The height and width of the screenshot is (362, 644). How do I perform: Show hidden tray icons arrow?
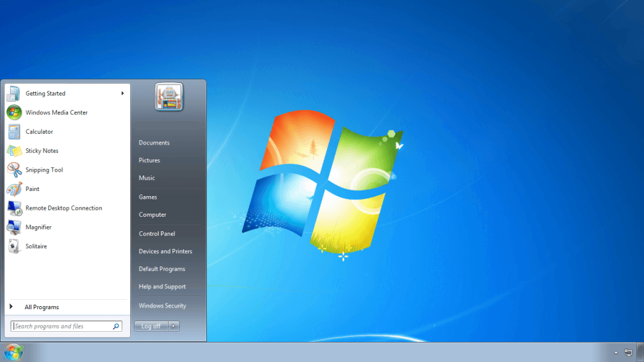(616, 352)
